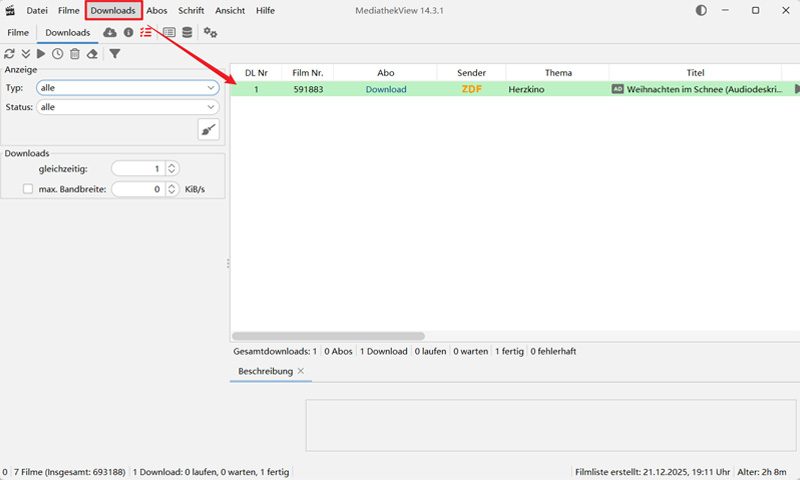Switch to the Filme tab
This screenshot has height=480, width=800.
[x=18, y=33]
